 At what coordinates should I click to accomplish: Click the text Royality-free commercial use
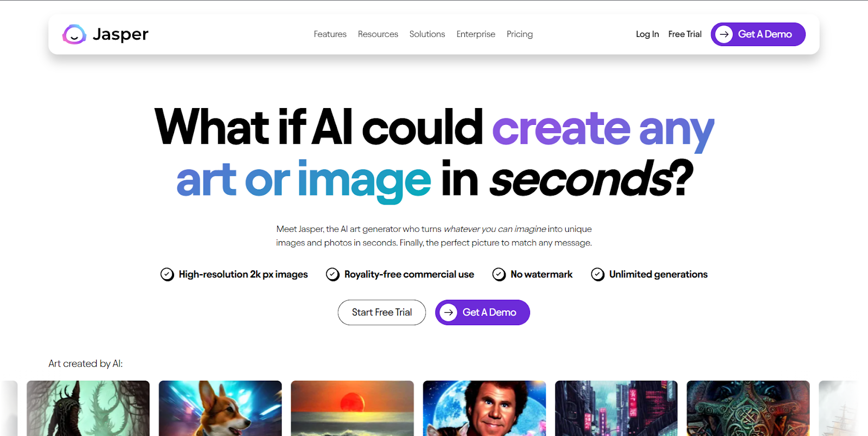[x=409, y=274]
